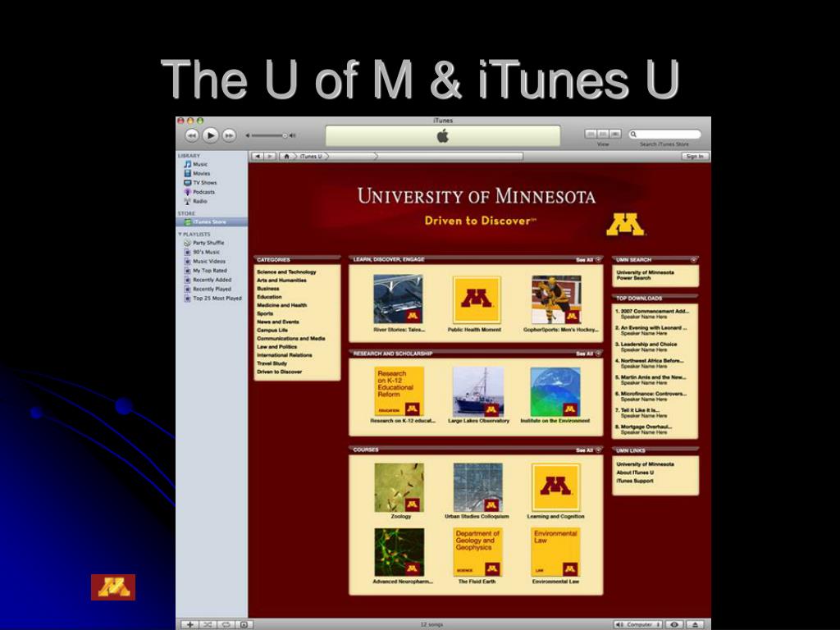Viewport: 840px width, 630px height.
Task: Click Leadership and Choice top download
Action: coord(646,345)
